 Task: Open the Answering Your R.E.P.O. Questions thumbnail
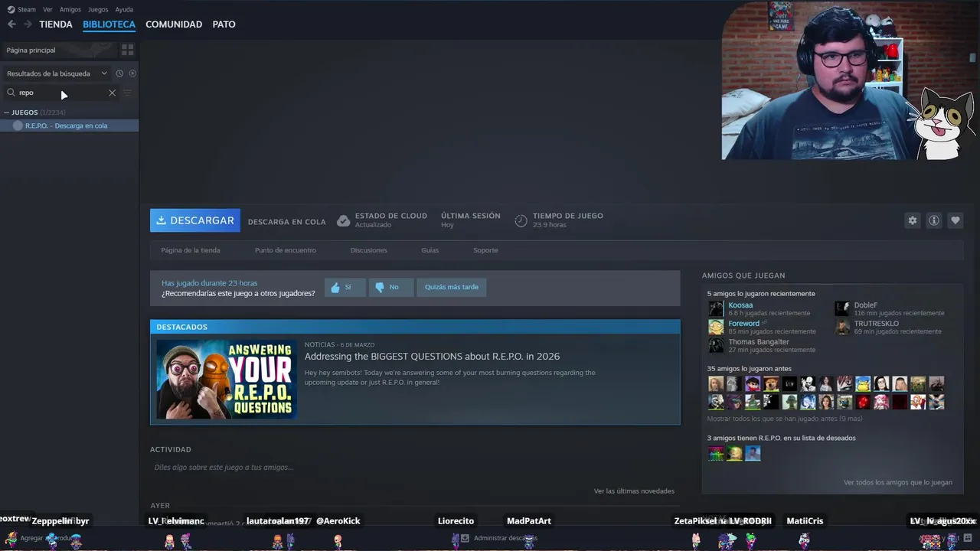(x=227, y=379)
